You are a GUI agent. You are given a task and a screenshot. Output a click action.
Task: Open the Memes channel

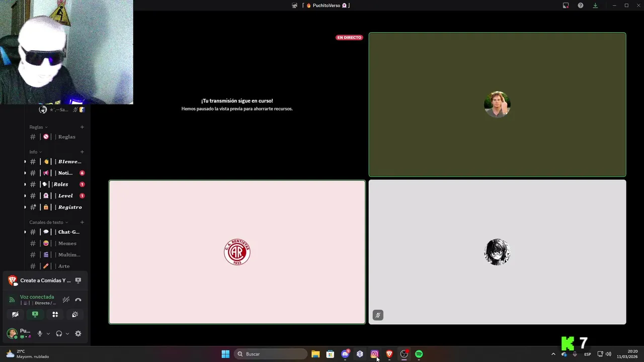click(x=56, y=243)
